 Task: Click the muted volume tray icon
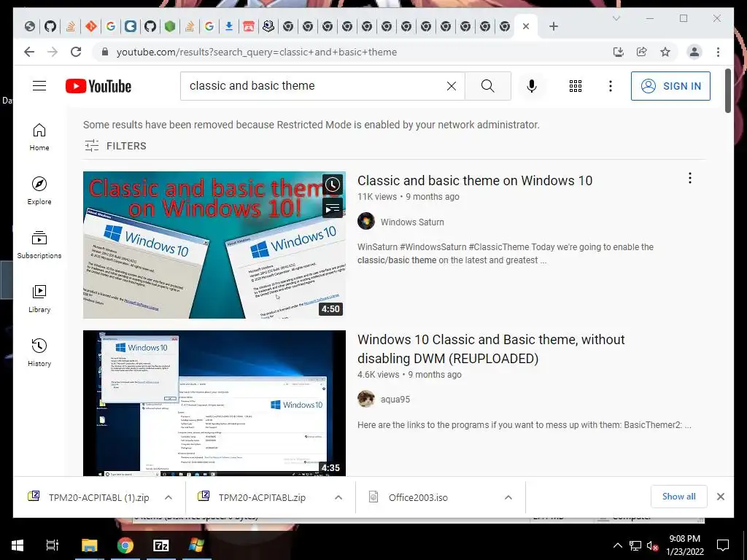pos(652,545)
